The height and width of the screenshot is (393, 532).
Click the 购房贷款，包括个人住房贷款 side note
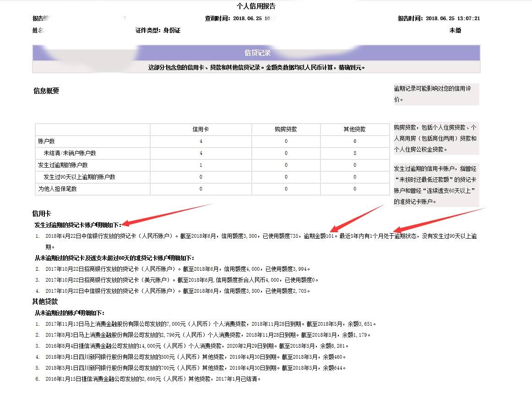[x=436, y=138]
